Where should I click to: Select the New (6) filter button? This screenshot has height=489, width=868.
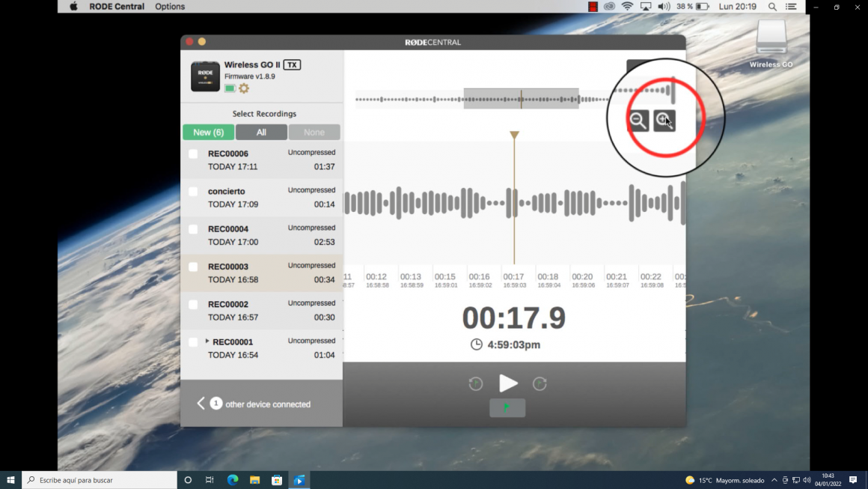(209, 133)
